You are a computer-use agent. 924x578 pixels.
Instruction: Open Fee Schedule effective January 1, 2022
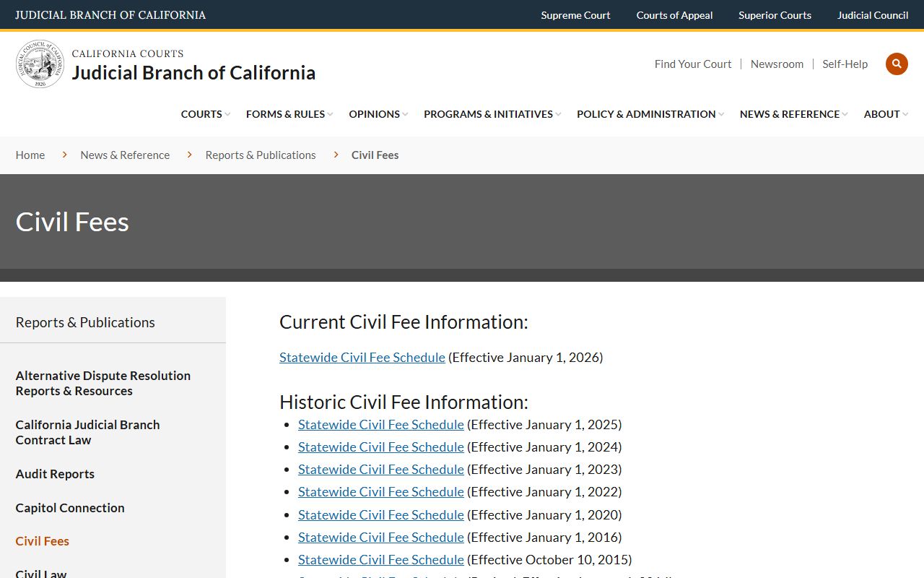pos(381,491)
